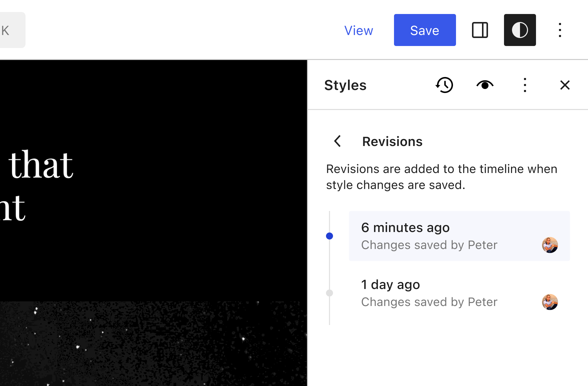Switch to the Styles panel heading
Screen dimensions: 588x386
coord(345,85)
